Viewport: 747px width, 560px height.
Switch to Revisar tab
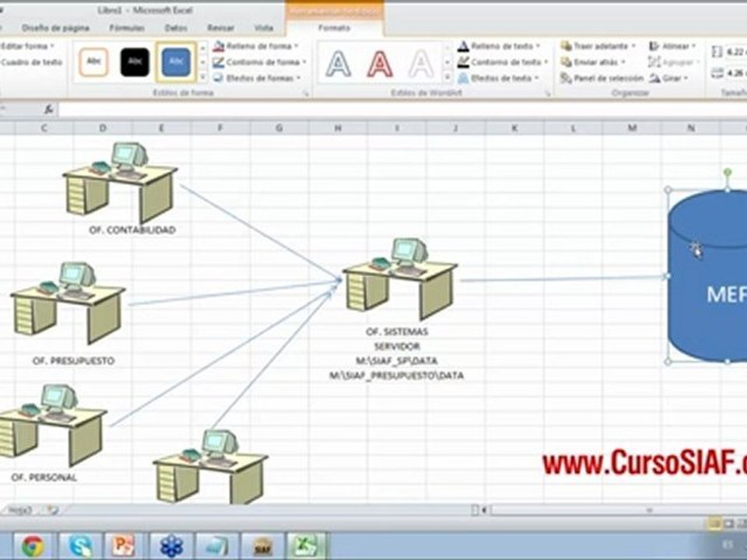(x=220, y=28)
